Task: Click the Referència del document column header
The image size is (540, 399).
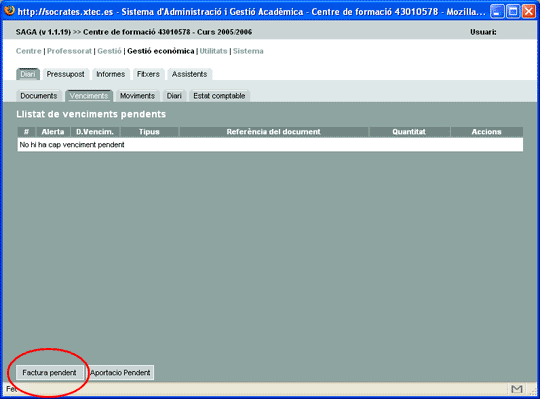Action: 273,132
